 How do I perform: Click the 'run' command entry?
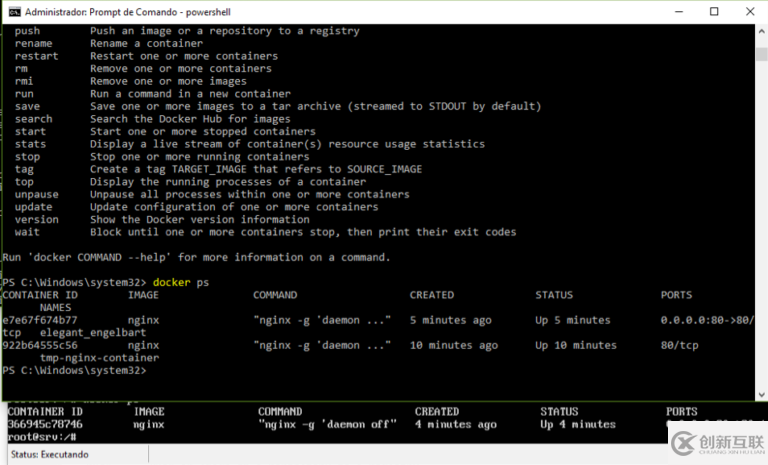point(24,94)
